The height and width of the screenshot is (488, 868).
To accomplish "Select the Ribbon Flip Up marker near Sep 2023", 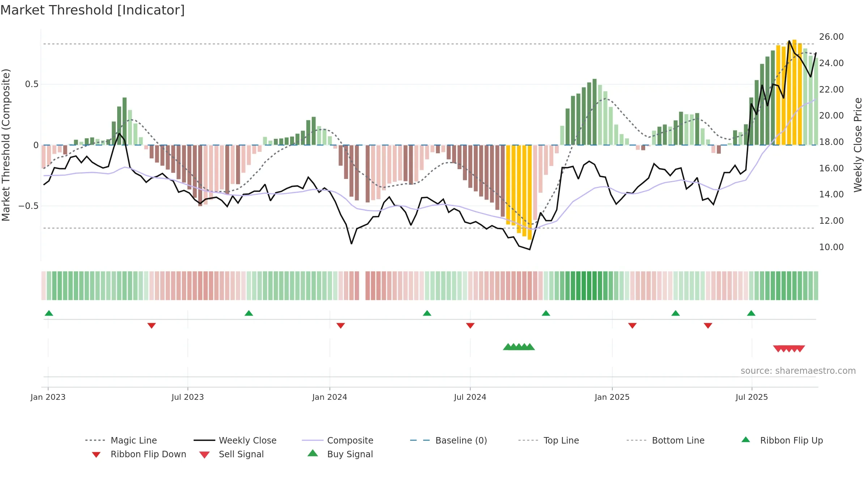I will pos(249,313).
